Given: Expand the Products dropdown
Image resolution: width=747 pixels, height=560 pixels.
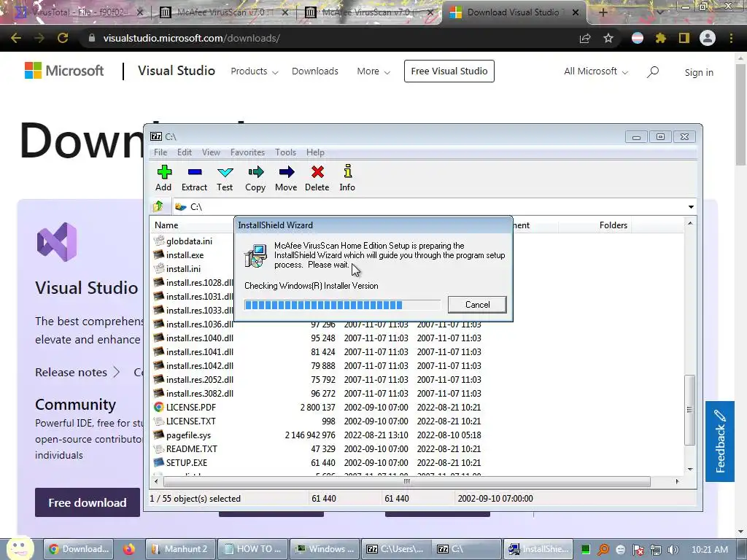Looking at the screenshot, I should click(x=255, y=71).
